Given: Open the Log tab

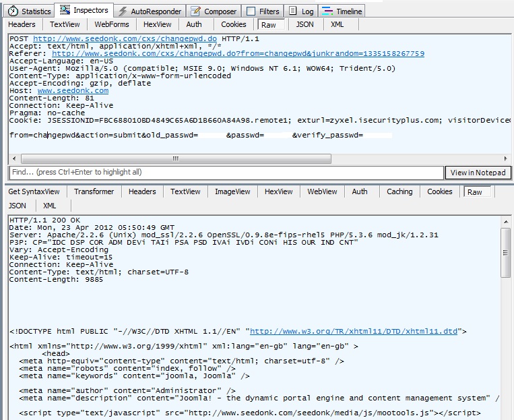Looking at the screenshot, I should pos(301,11).
